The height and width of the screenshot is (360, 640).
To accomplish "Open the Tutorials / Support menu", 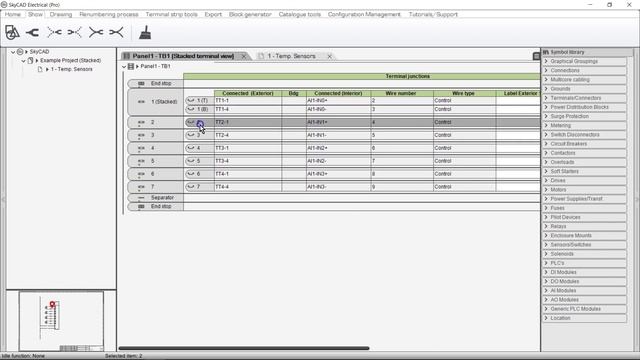I will (x=433, y=14).
